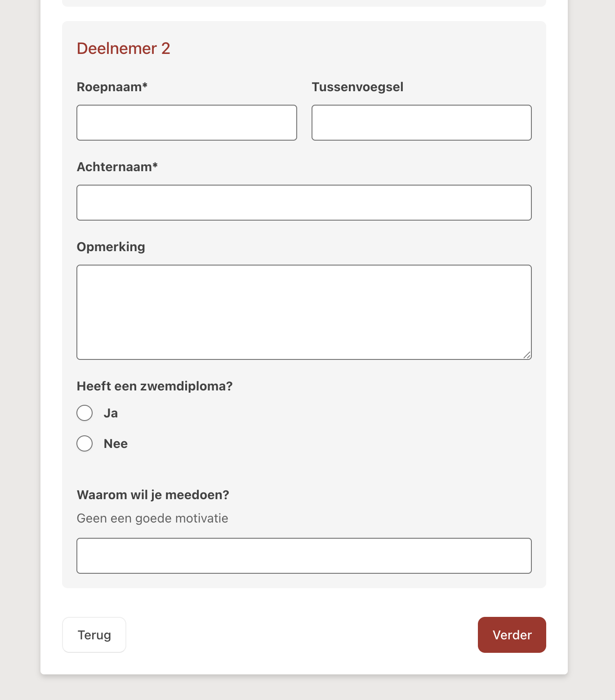Click into the Achternaam field
Image resolution: width=615 pixels, height=700 pixels.
tap(304, 203)
